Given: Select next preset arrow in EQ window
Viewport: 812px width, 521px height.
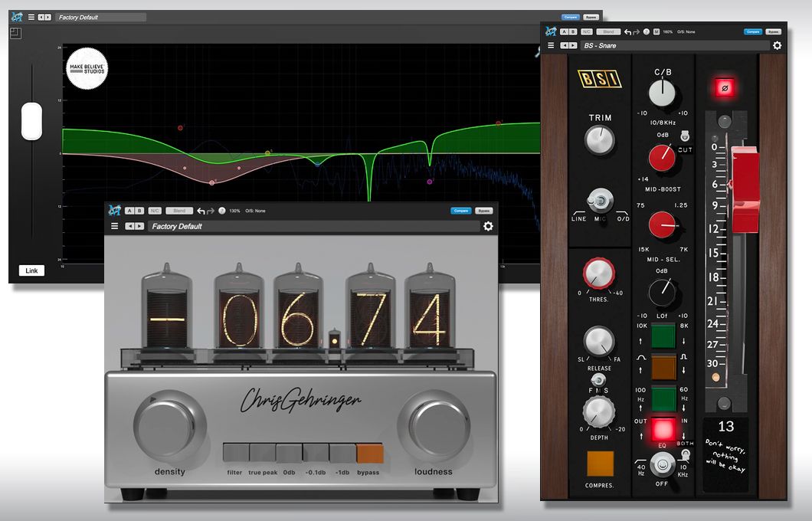Looking at the screenshot, I should pos(47,17).
